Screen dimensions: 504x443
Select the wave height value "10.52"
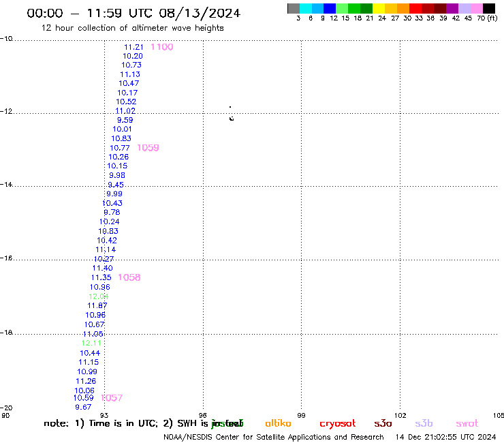point(126,102)
